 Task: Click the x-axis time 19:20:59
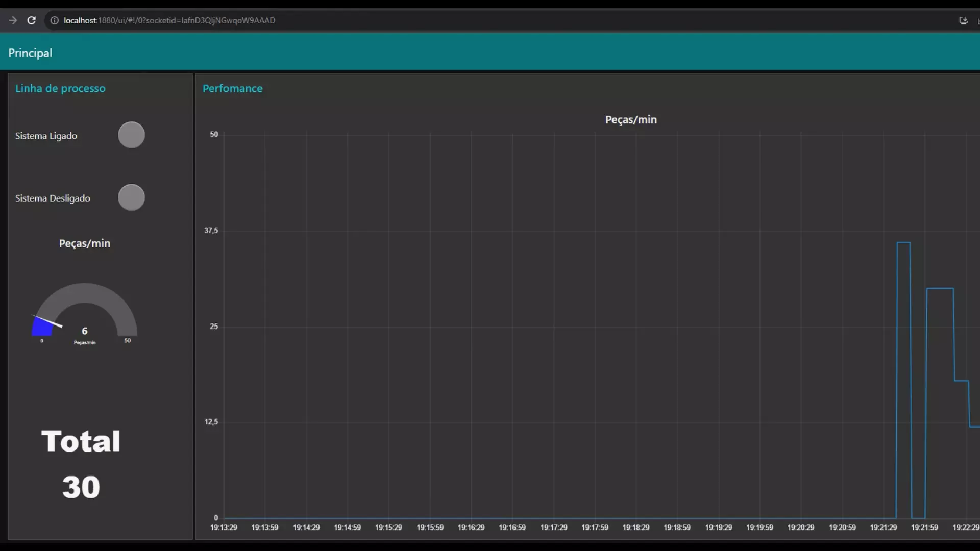842,528
